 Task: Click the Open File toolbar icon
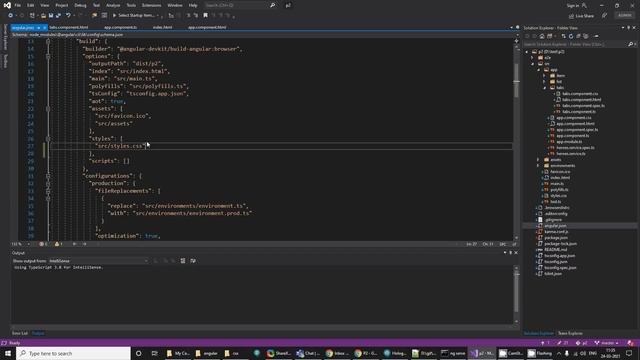click(x=43, y=16)
